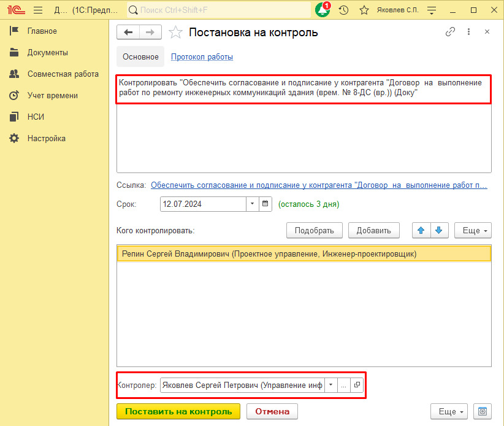Open the Настройка gear section icon
This screenshot has width=504, height=426.
tap(13, 138)
